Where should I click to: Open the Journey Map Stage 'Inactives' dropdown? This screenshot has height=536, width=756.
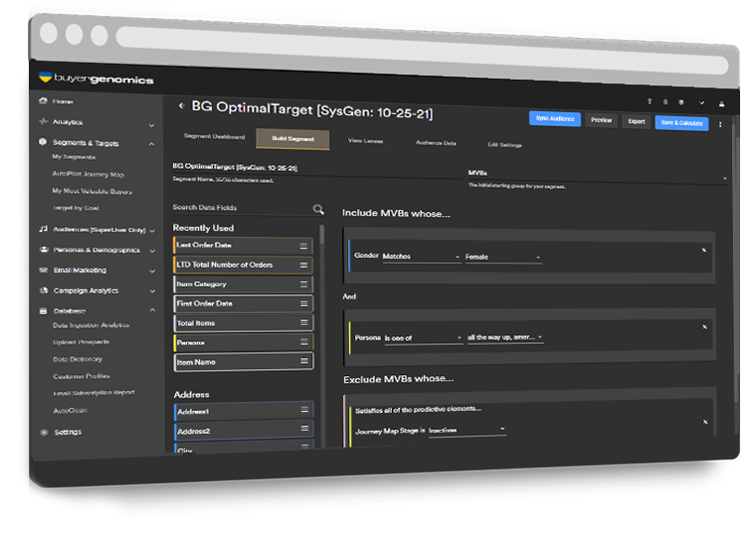click(x=468, y=430)
